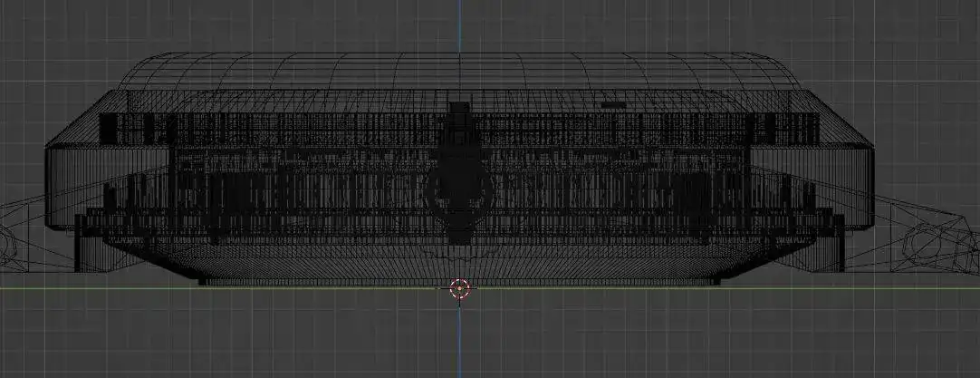
Task: Click the small dark rectangle on the upper right of the model
Action: tap(614, 106)
